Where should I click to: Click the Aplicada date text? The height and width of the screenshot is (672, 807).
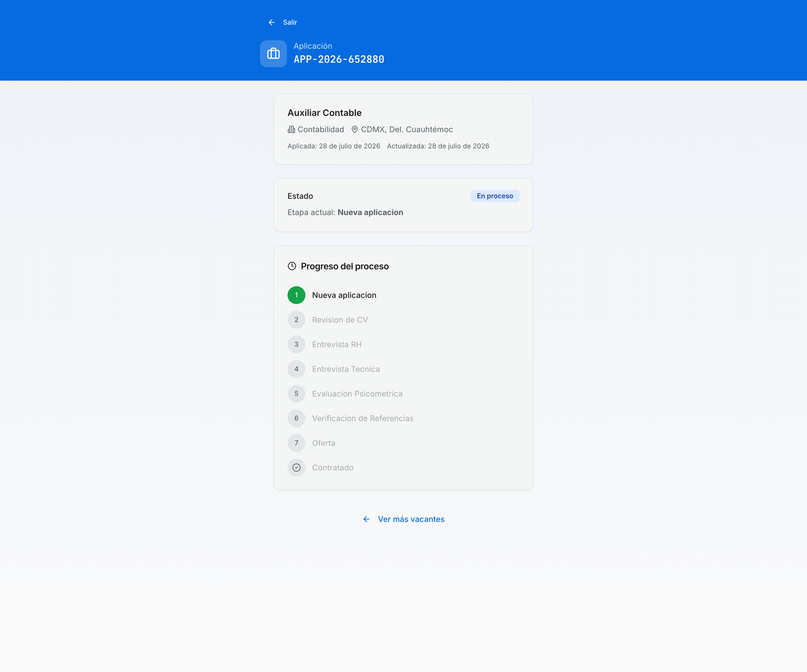pyautogui.click(x=333, y=146)
